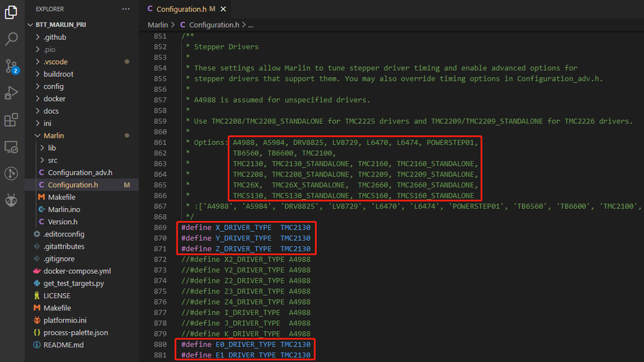
Task: Expand the .github folder
Action: [x=54, y=37]
